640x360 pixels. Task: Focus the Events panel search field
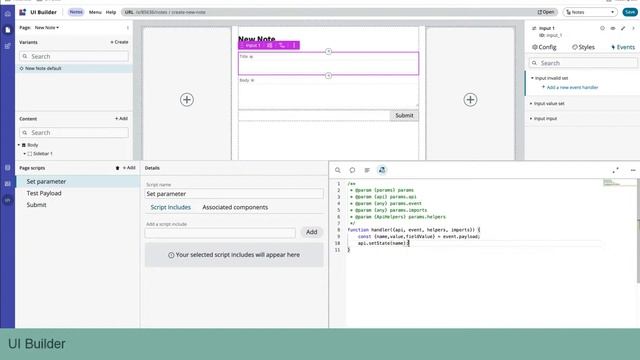click(x=583, y=63)
